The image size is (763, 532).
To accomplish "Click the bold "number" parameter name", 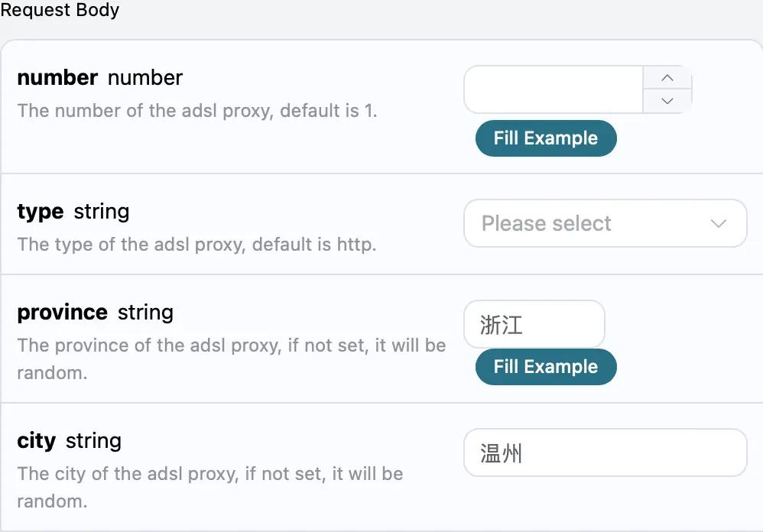I will coord(57,78).
